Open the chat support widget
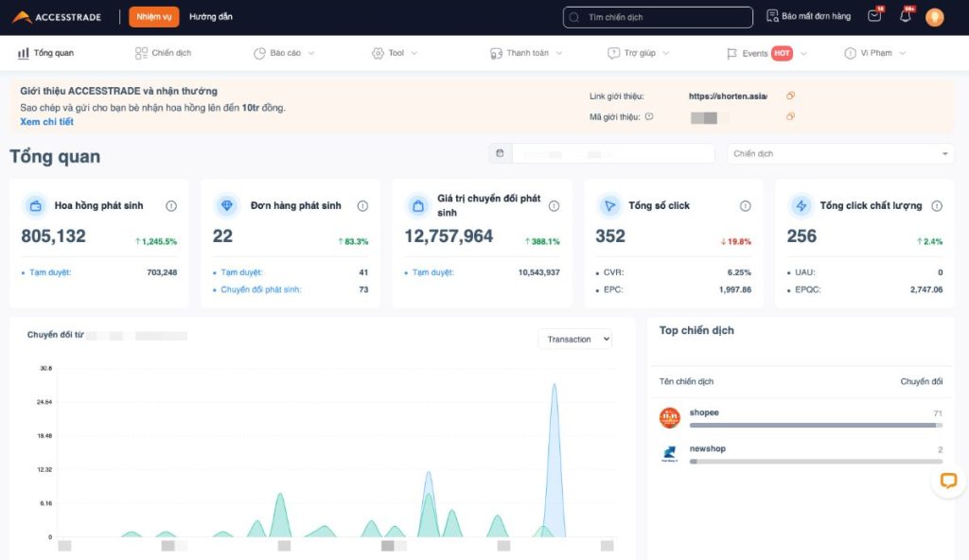This screenshot has height=560, width=969. tap(948, 481)
